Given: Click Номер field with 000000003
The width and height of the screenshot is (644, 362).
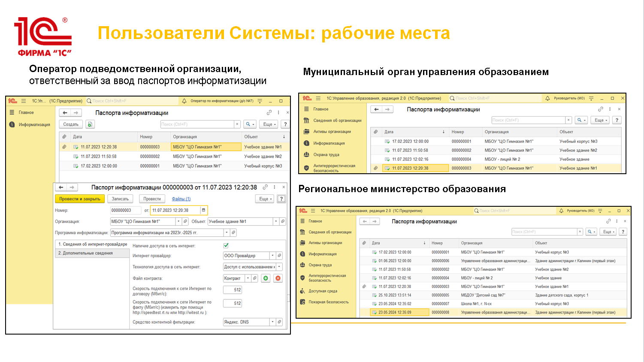Looking at the screenshot, I should [126, 210].
